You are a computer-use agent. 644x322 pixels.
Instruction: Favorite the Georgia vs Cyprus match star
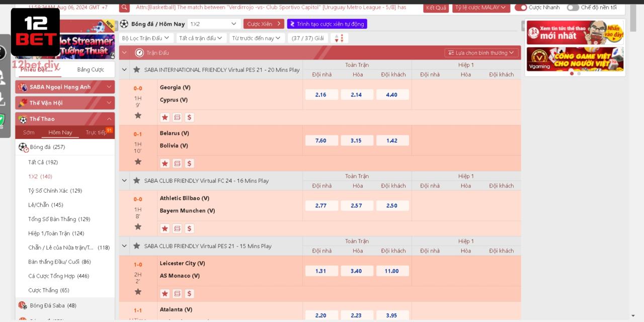pyautogui.click(x=138, y=115)
